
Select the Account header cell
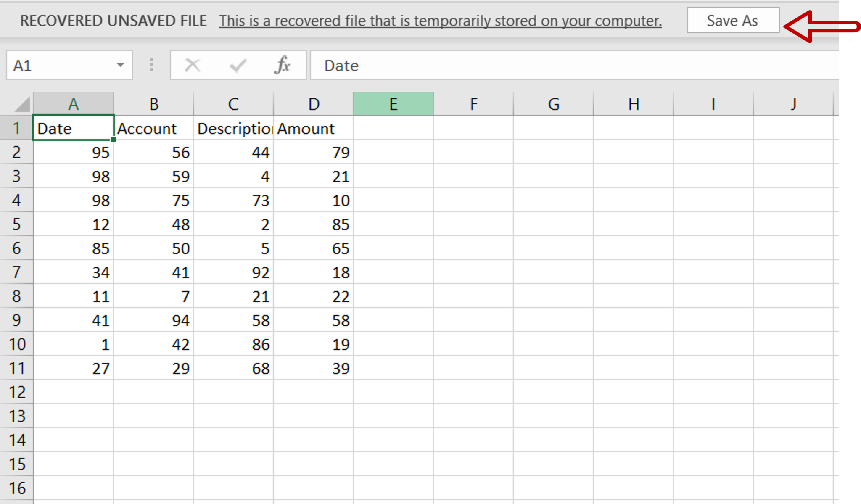tap(154, 128)
